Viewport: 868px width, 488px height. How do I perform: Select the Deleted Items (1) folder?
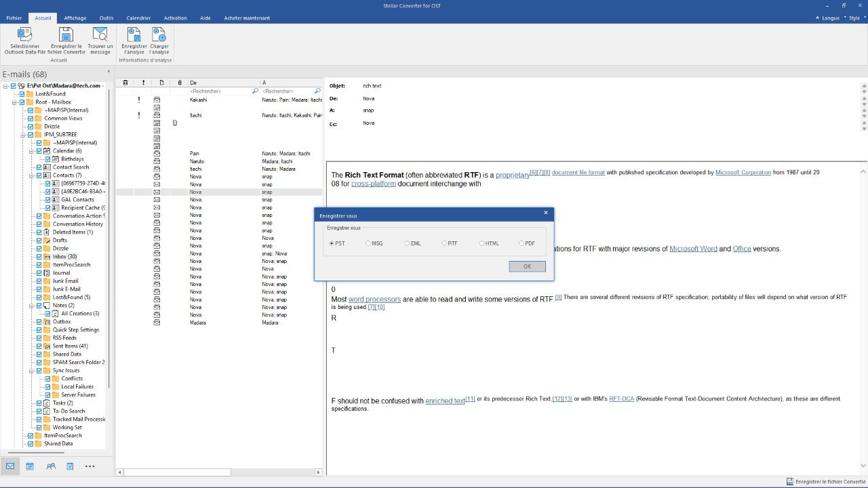coord(73,232)
